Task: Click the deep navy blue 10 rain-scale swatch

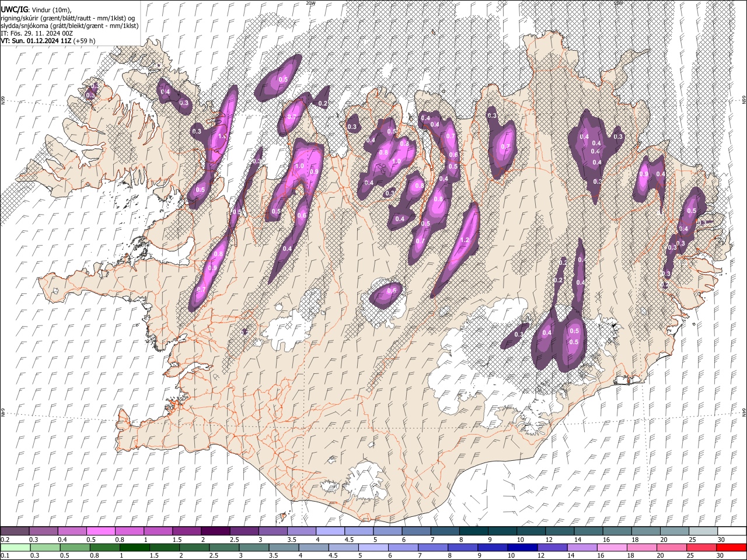Action: click(522, 547)
